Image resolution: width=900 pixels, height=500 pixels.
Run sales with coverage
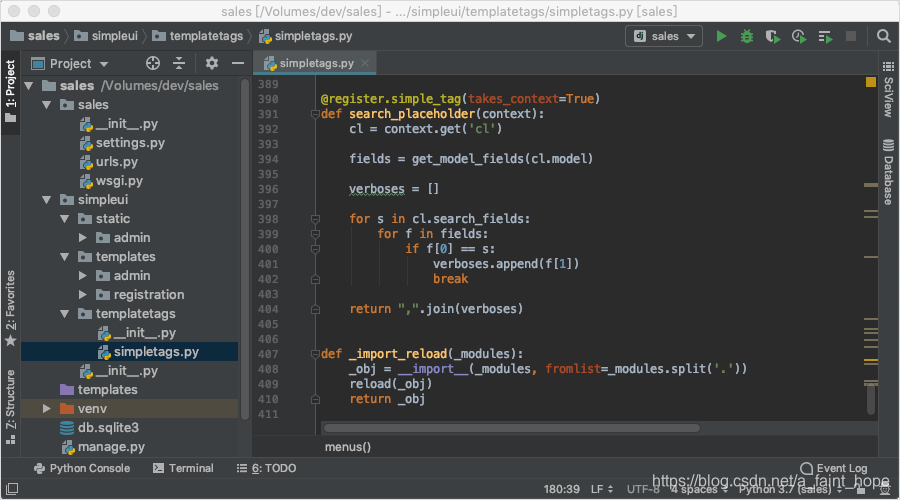pyautogui.click(x=773, y=36)
